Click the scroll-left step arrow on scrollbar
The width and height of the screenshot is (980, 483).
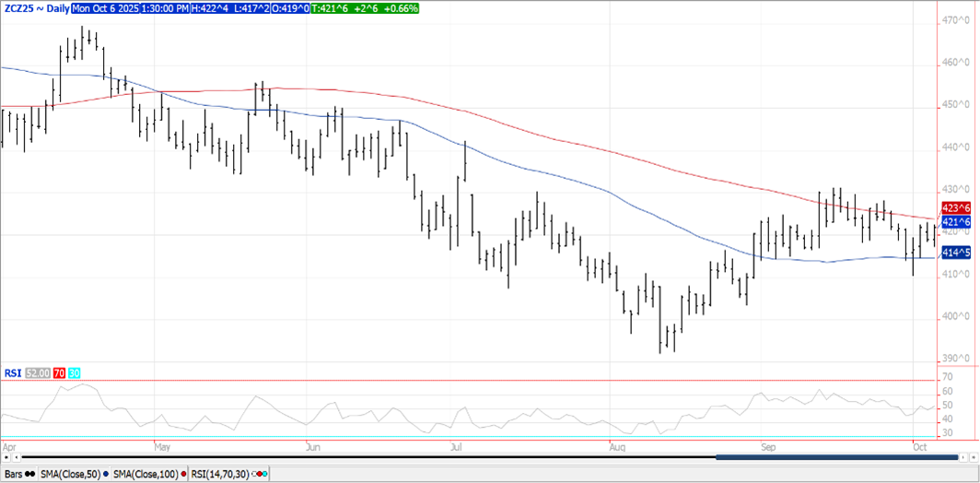(16, 456)
